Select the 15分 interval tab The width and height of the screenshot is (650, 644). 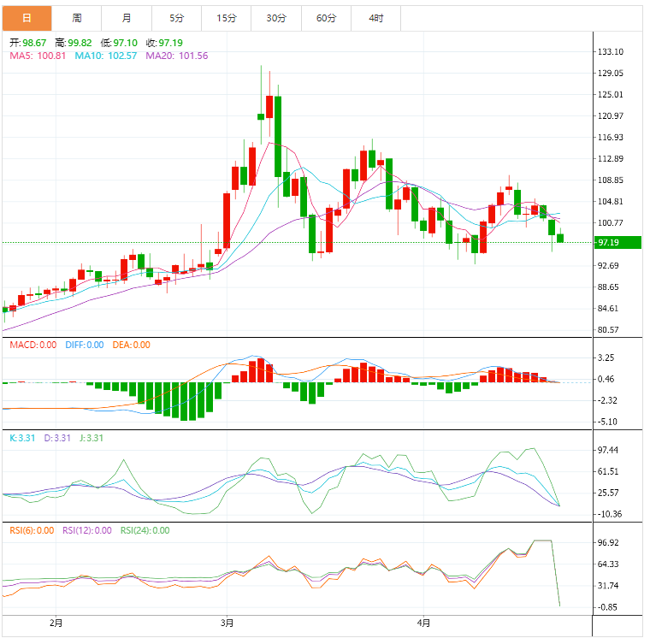227,18
